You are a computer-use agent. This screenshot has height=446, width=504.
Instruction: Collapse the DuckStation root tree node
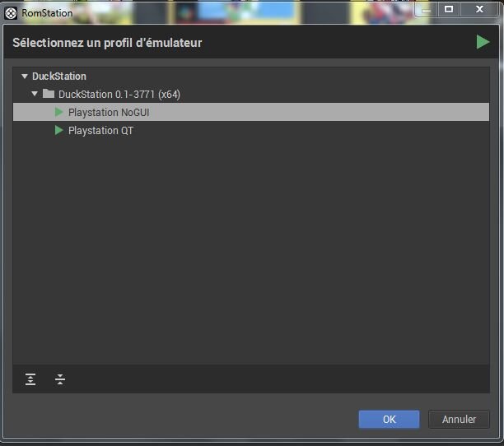(25, 77)
